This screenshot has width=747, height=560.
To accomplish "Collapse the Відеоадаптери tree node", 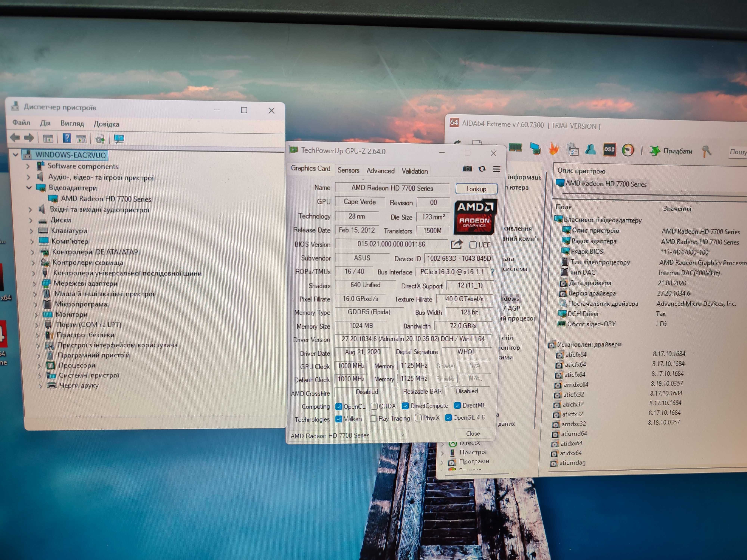I will [x=29, y=187].
